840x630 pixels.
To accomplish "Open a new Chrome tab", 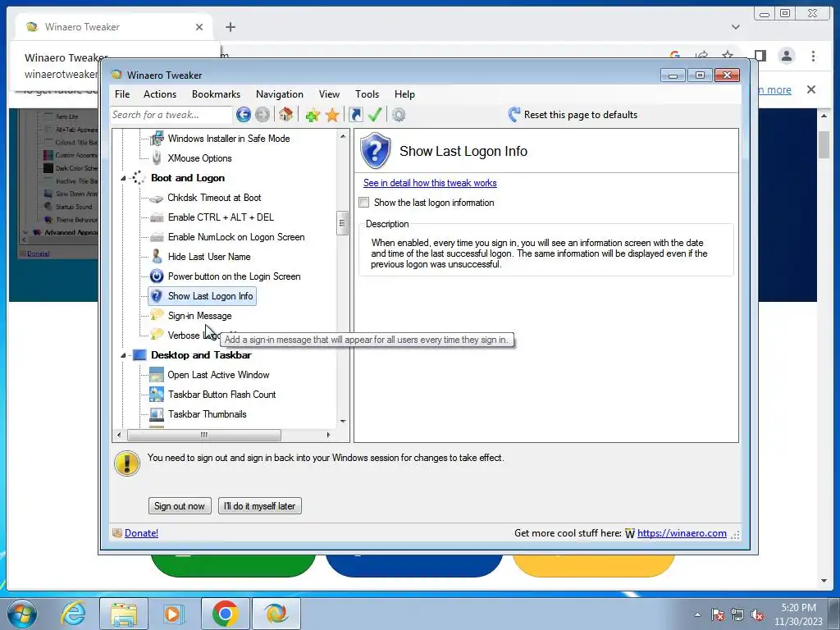I will point(231,27).
